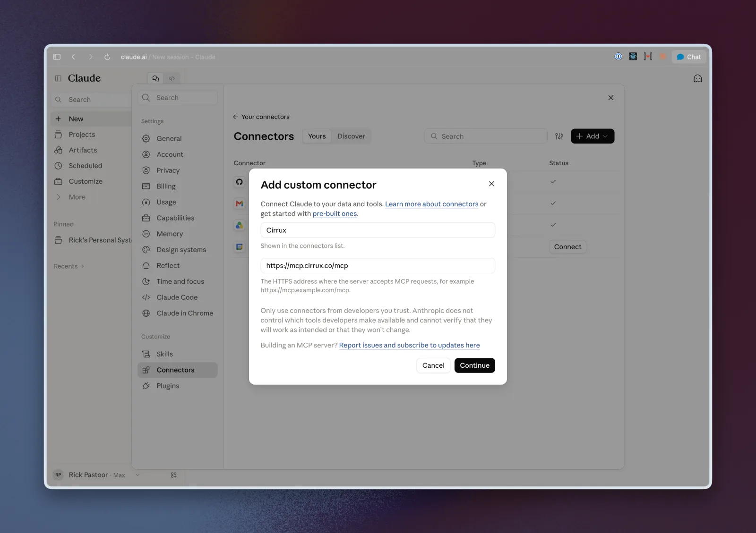
Task: Switch to code mode icon tab
Action: coord(172,78)
